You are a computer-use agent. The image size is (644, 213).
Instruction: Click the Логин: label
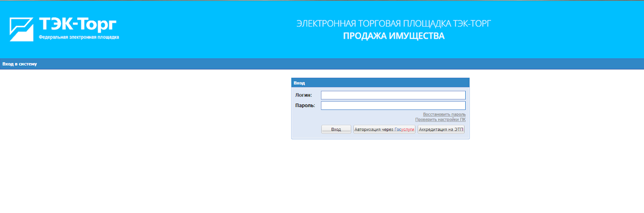tap(304, 95)
